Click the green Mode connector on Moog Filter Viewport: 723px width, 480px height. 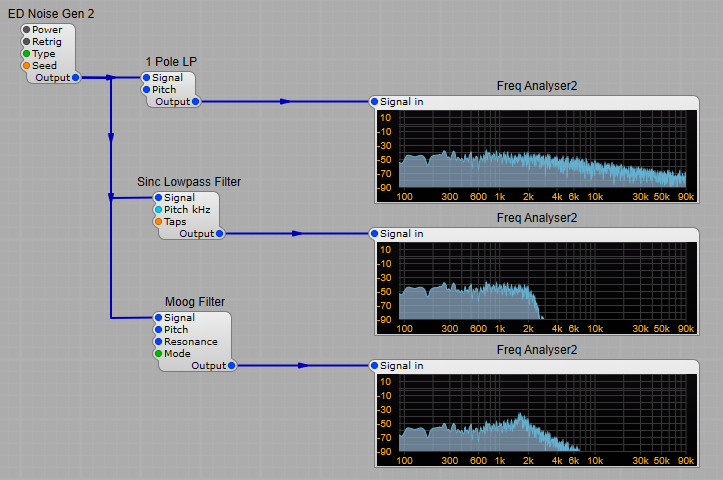point(159,354)
